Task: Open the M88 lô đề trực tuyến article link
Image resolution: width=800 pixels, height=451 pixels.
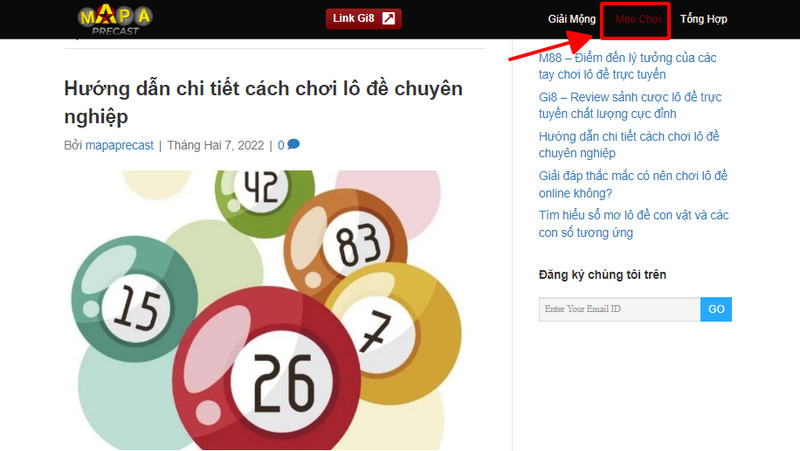Action: point(628,66)
